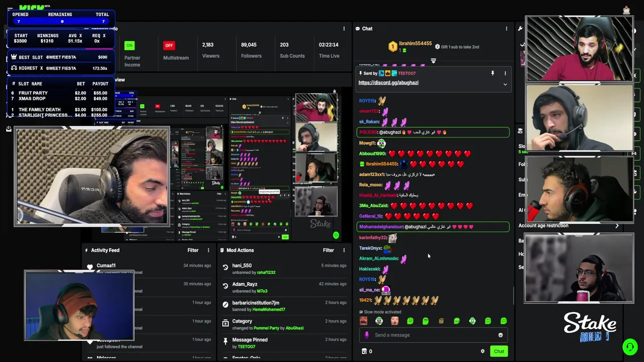Click username GeNeral_19 in chat

370,216
